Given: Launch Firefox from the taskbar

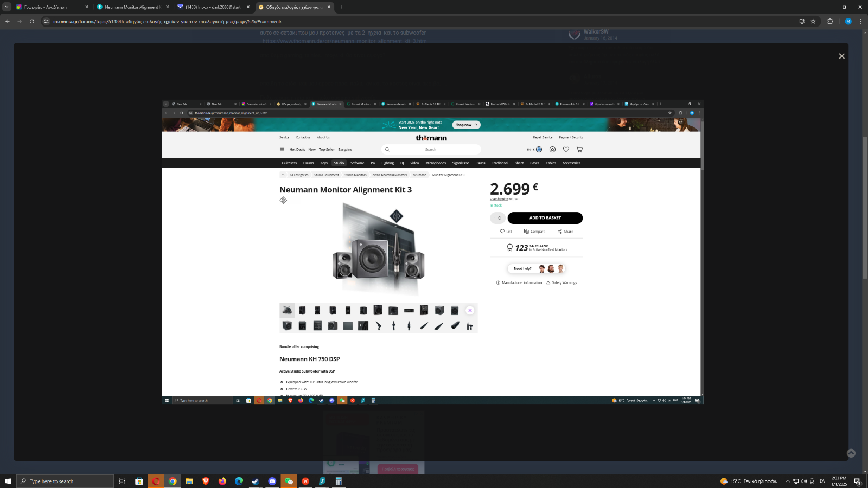Looking at the screenshot, I should 222,481.
